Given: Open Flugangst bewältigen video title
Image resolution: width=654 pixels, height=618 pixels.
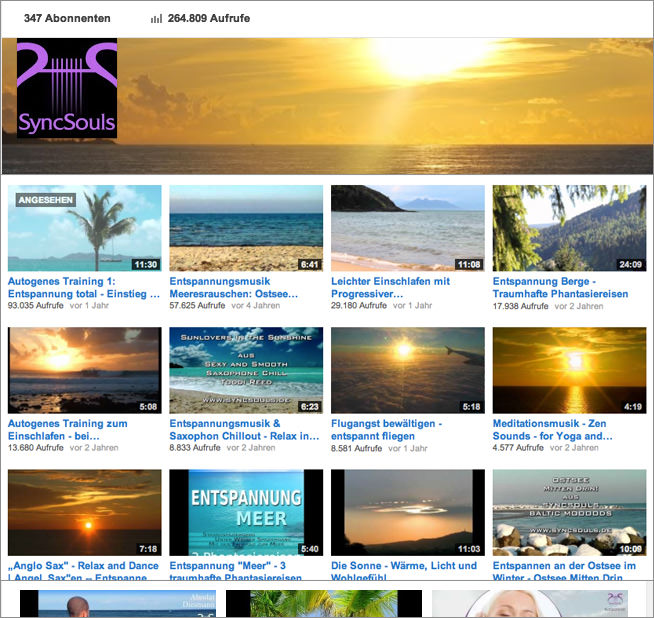Looking at the screenshot, I should coord(386,430).
